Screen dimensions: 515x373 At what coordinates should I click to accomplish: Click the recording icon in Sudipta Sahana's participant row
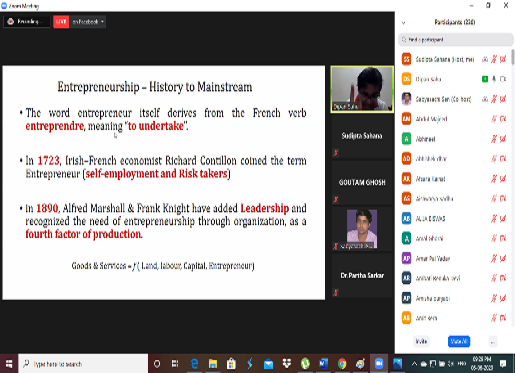tap(485, 59)
